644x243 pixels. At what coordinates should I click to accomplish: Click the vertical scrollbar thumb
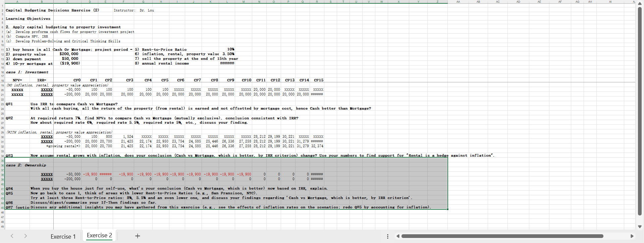click(x=640, y=111)
